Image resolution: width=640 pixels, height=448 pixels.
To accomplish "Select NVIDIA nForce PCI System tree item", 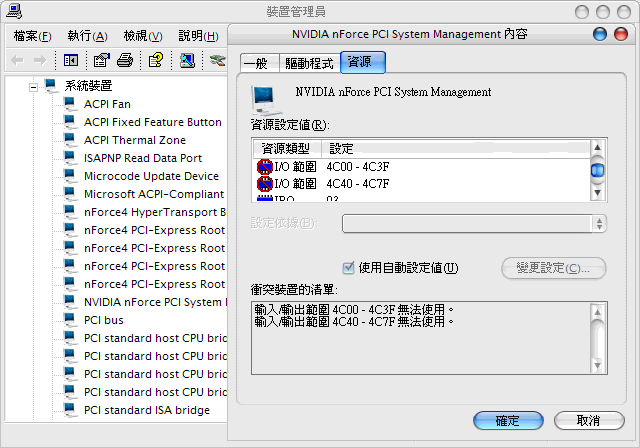I will 155,302.
